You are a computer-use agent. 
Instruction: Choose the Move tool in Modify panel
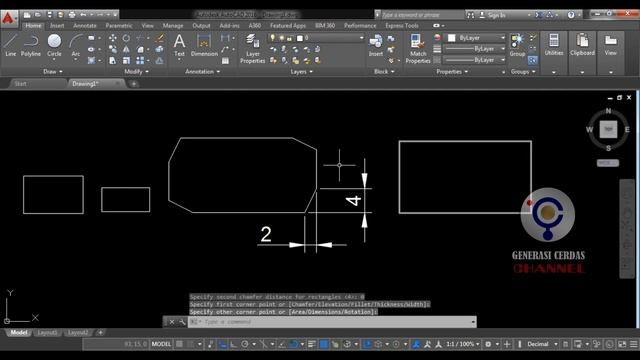[x=113, y=38]
